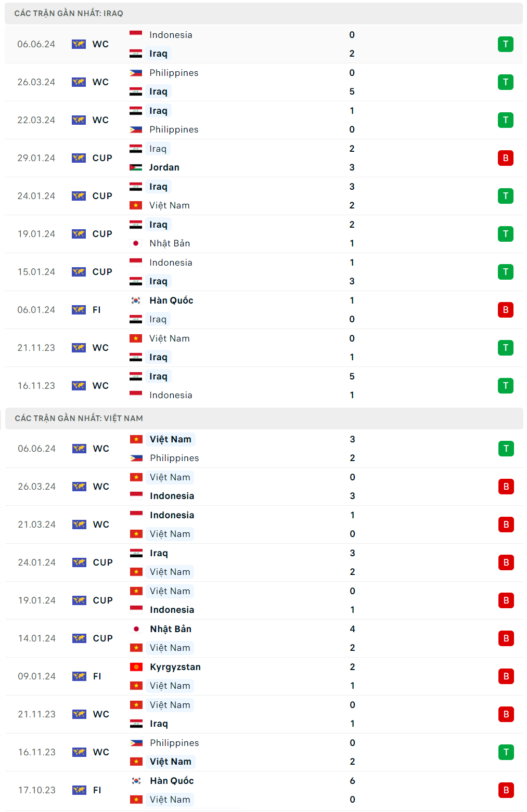This screenshot has height=812, width=527.
Task: Click the green T badge for the 15.01.24 match
Action: click(x=505, y=272)
